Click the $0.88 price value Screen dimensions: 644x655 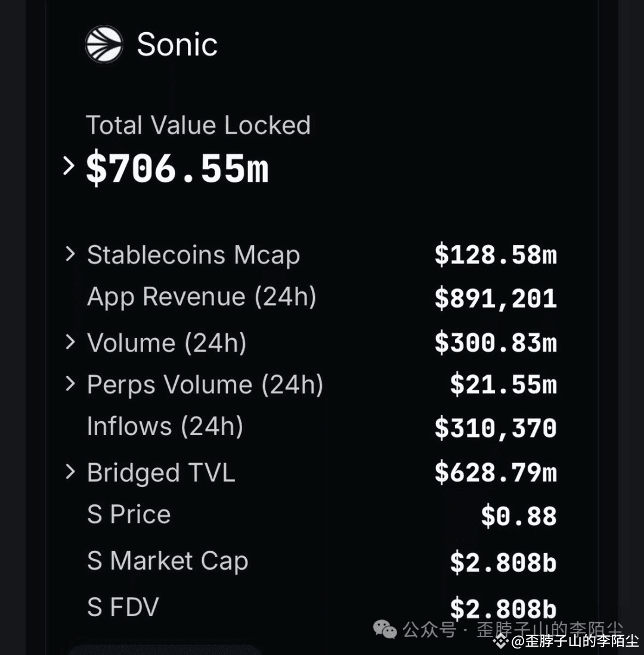pyautogui.click(x=519, y=516)
